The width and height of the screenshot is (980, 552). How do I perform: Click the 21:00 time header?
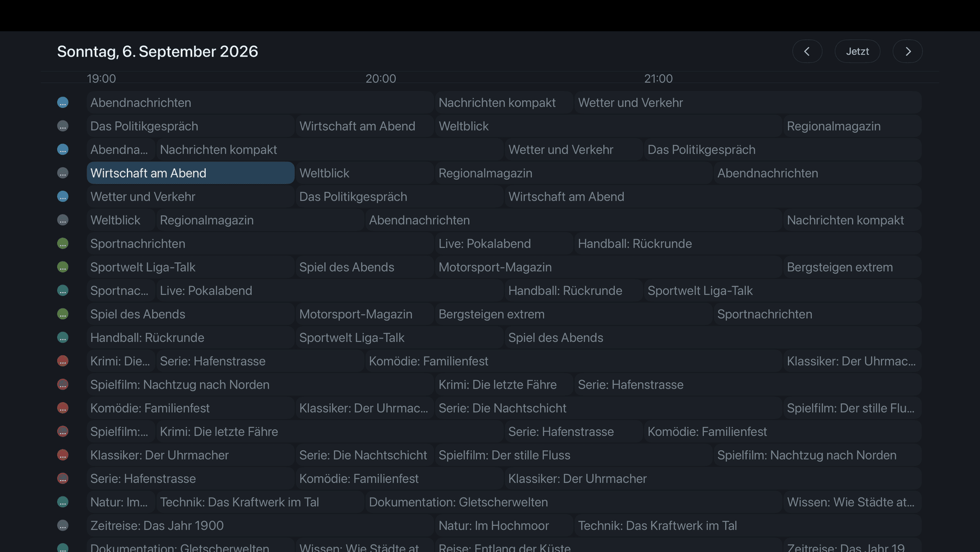658,78
